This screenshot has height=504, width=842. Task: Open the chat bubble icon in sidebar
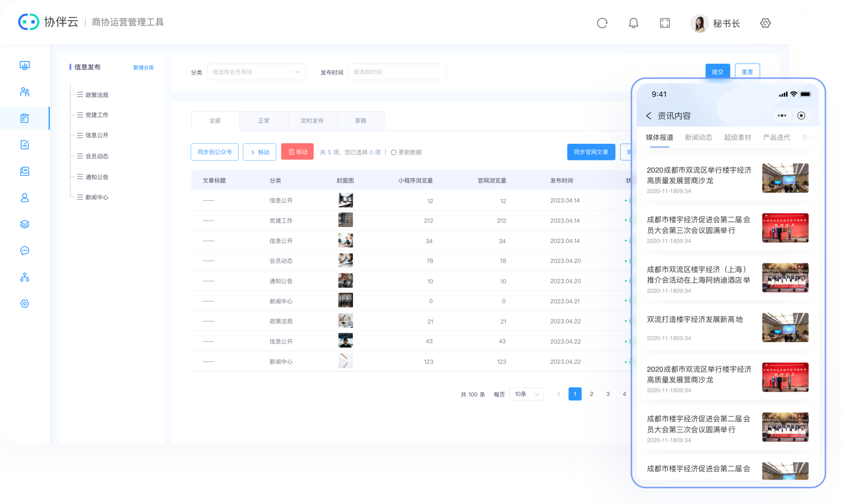[25, 251]
